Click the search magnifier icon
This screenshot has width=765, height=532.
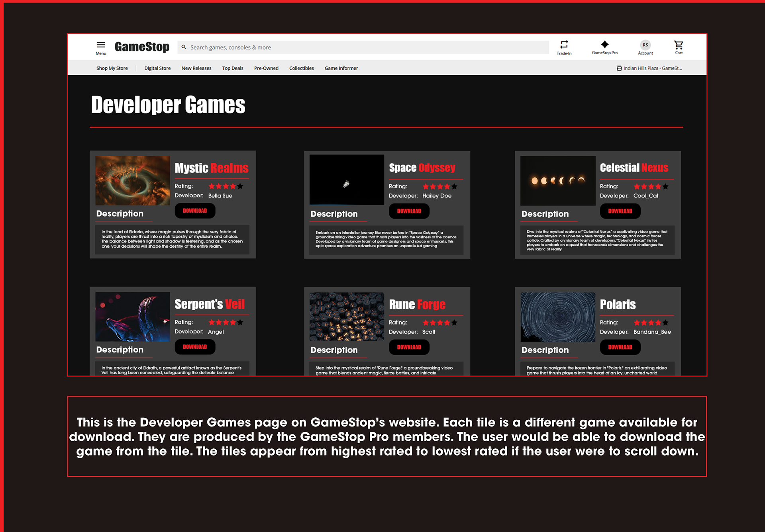tap(184, 47)
